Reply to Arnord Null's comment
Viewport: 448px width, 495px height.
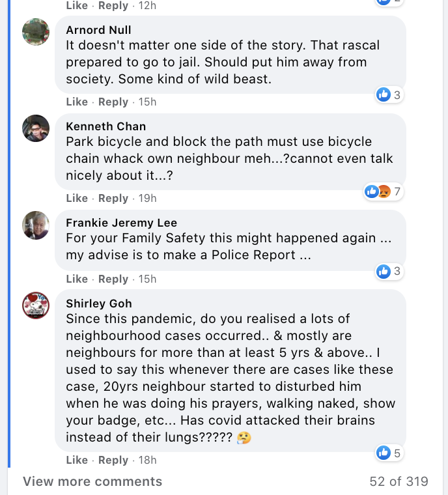(113, 102)
